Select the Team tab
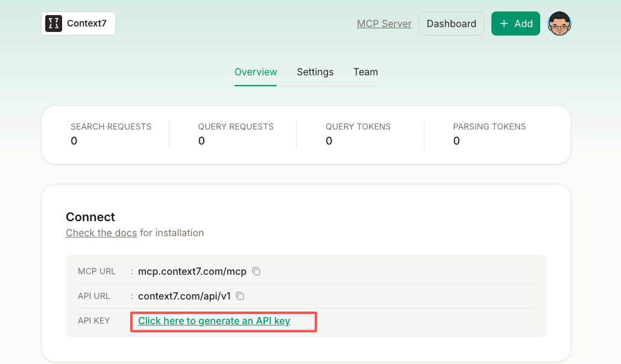This screenshot has width=621, height=364. (x=365, y=72)
